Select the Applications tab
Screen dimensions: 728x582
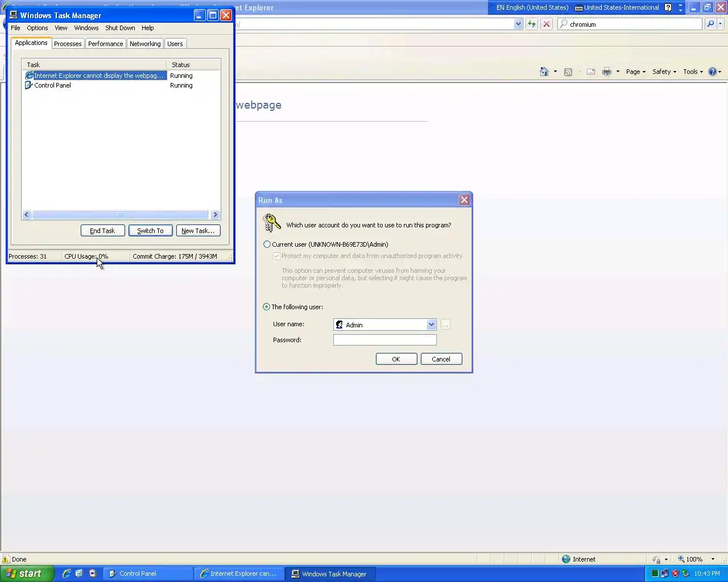pos(31,43)
